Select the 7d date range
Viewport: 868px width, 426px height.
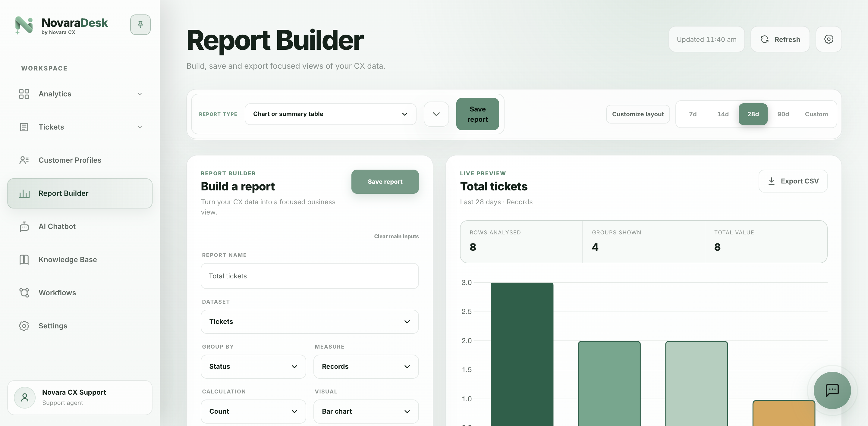click(x=693, y=114)
